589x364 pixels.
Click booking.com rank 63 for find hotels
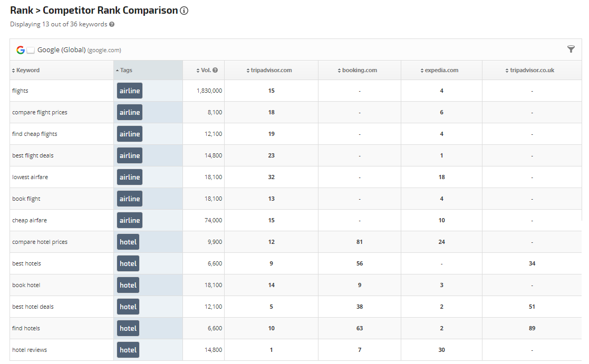click(x=360, y=328)
